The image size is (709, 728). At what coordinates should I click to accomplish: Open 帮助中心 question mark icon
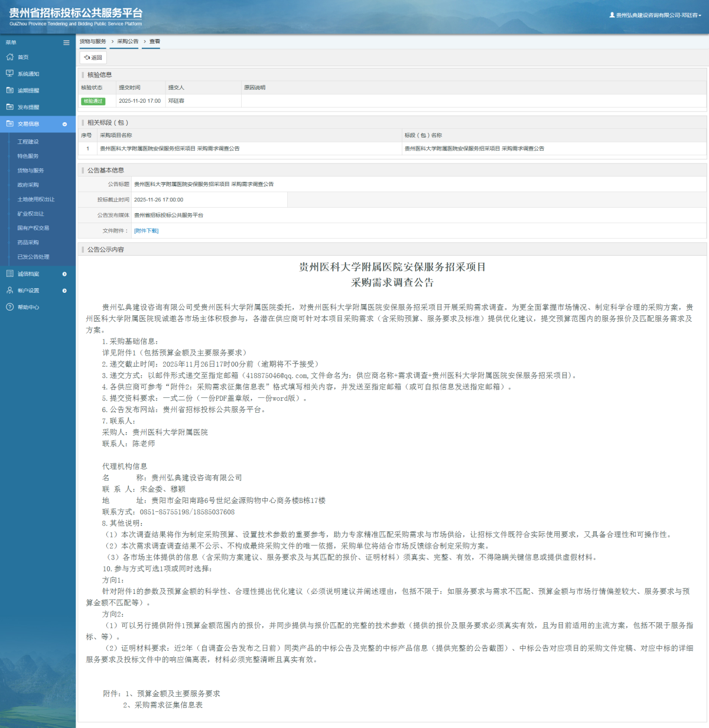coord(9,307)
